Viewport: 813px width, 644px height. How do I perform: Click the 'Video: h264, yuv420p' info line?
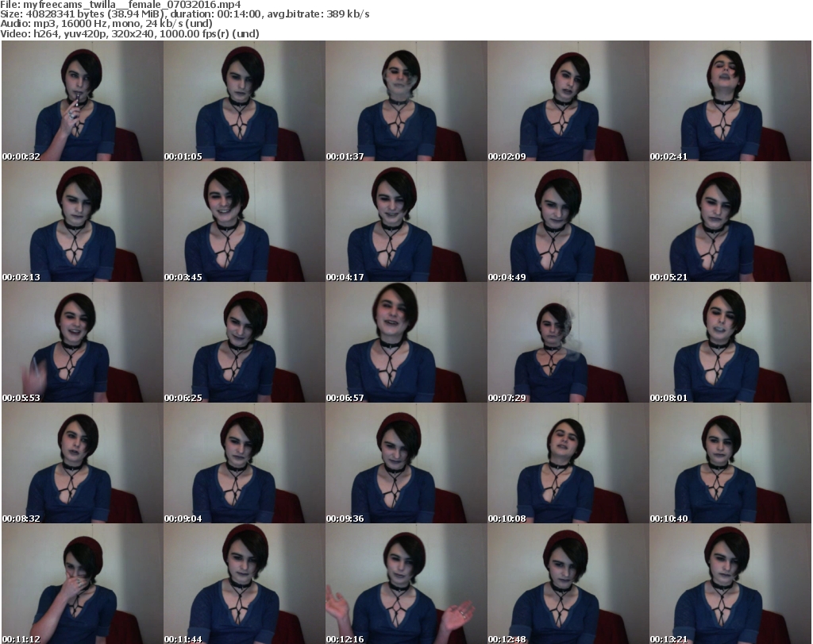pos(129,33)
